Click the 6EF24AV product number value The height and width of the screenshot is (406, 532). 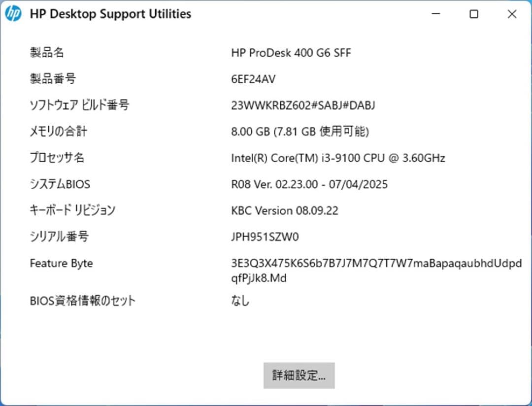(x=254, y=78)
